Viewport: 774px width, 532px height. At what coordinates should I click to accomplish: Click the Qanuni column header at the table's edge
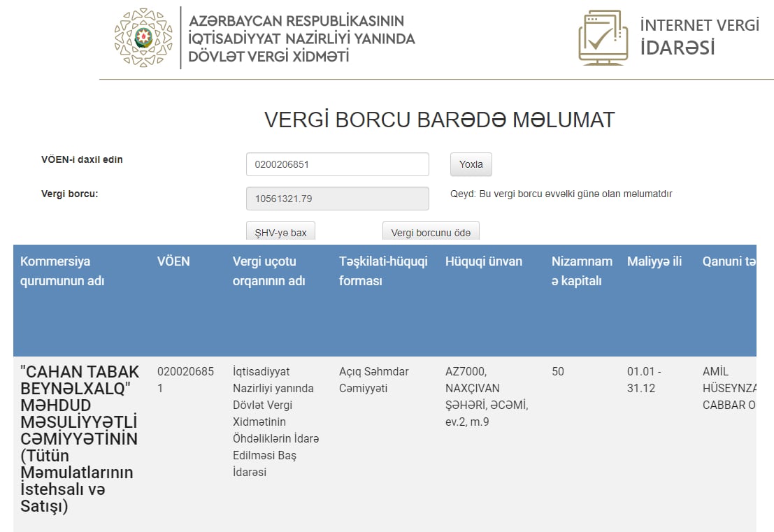click(729, 261)
